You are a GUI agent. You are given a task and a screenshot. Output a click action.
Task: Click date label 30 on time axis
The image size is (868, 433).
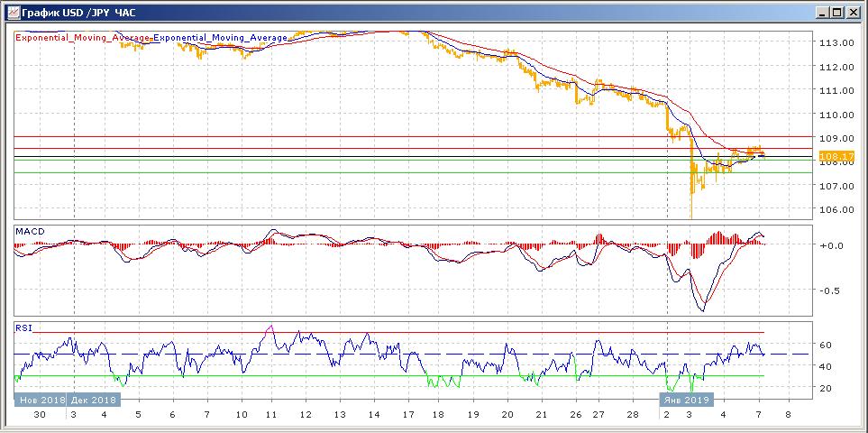tap(41, 414)
